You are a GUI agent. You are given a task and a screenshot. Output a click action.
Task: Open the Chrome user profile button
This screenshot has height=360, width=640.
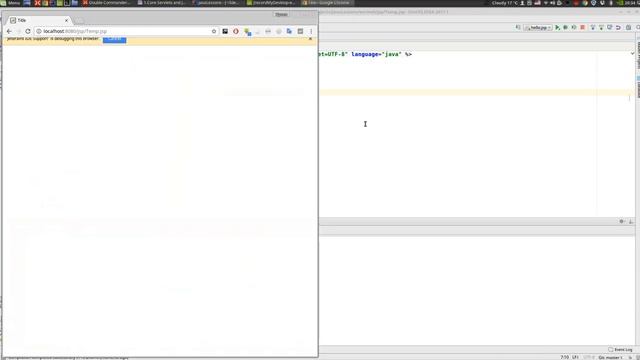click(281, 15)
